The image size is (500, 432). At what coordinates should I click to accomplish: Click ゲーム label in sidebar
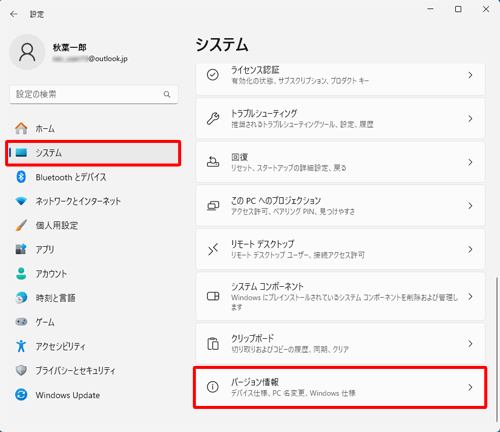tap(45, 322)
